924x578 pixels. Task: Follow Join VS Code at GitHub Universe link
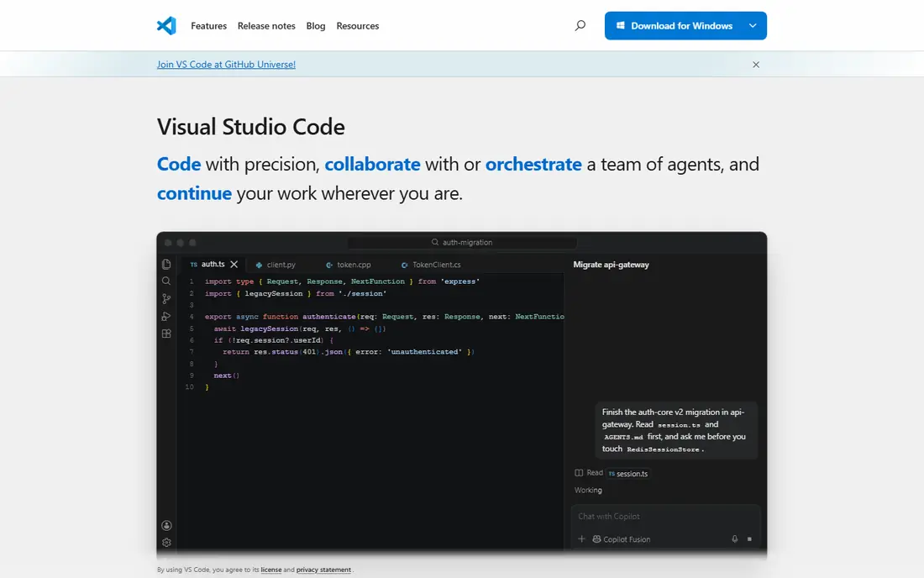226,64
